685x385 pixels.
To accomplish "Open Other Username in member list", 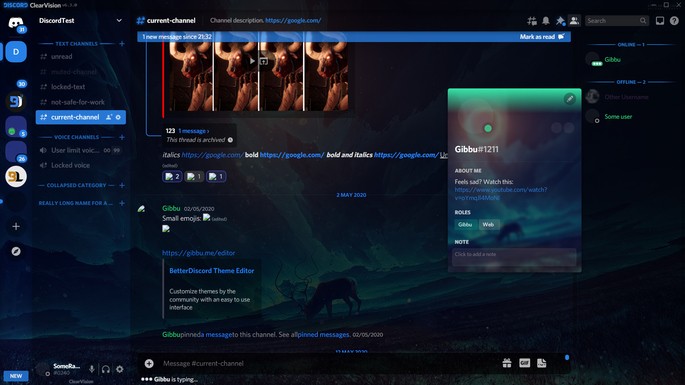I will 630,97.
